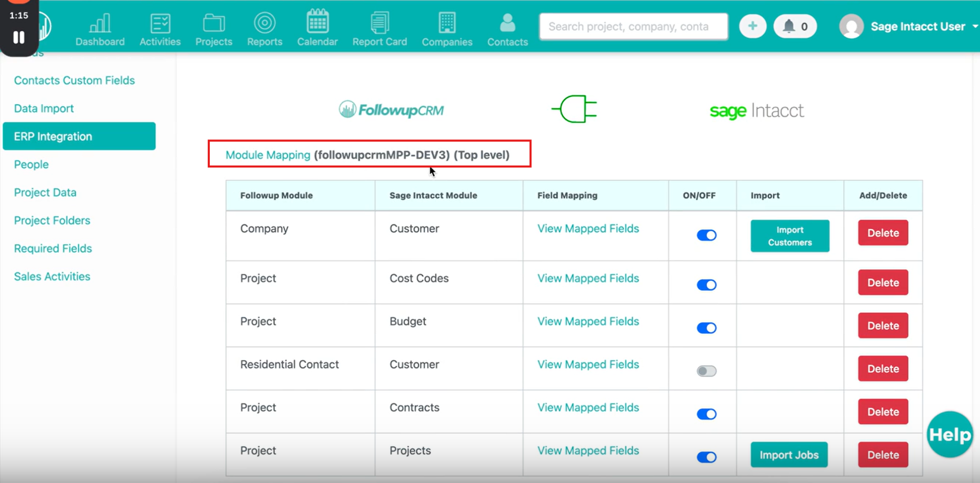Open the Reports target icon
The height and width of the screenshot is (483, 980).
coord(265,23)
